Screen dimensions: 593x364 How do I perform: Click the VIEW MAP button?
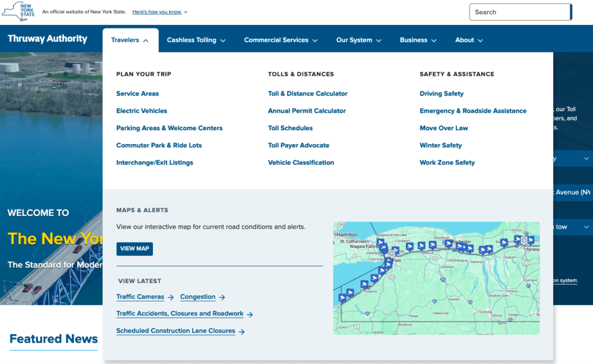(x=134, y=249)
